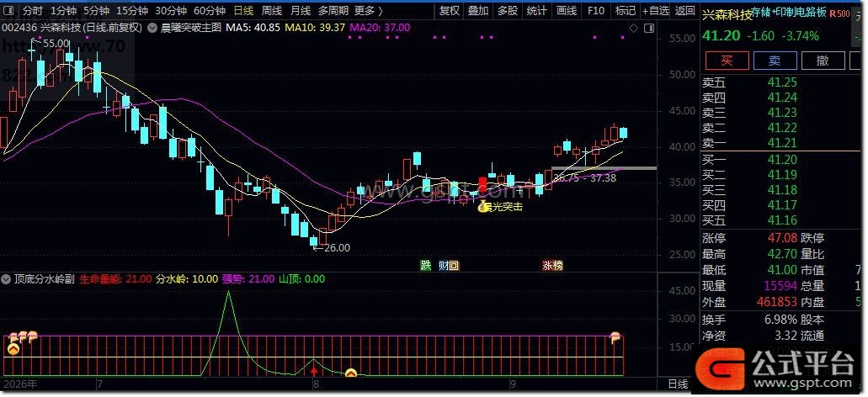This screenshot has height=397, width=868.
Task: Toggle 复权 price adjustment
Action: pyautogui.click(x=449, y=10)
